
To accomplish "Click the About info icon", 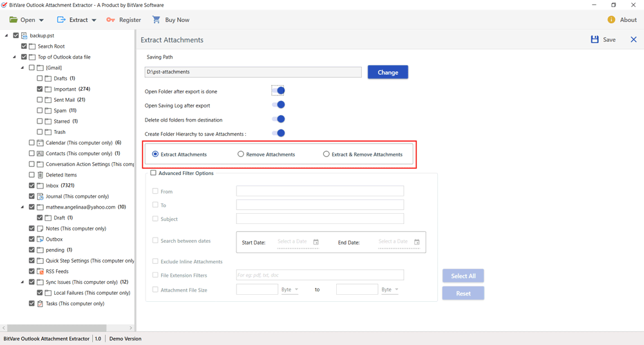I will [611, 20].
